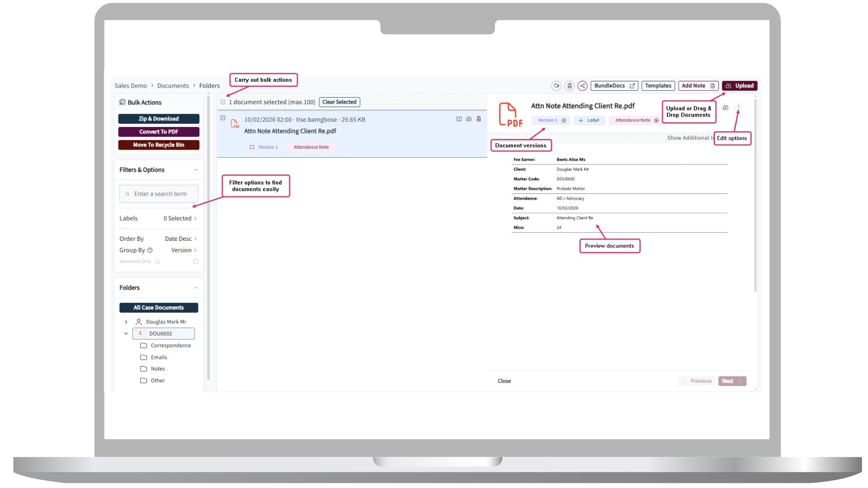Click All Case Documents button

click(x=159, y=308)
